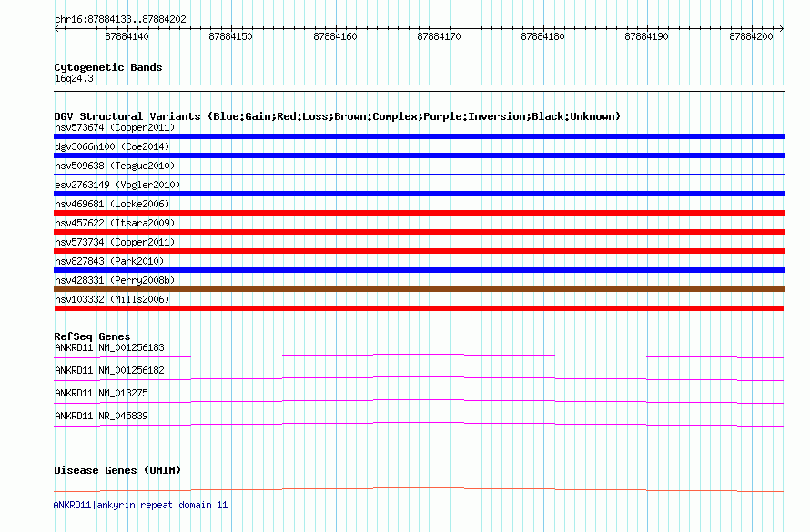The image size is (810, 532).
Task: Open variant label nsv509638 (Teague2010)
Action: point(115,166)
